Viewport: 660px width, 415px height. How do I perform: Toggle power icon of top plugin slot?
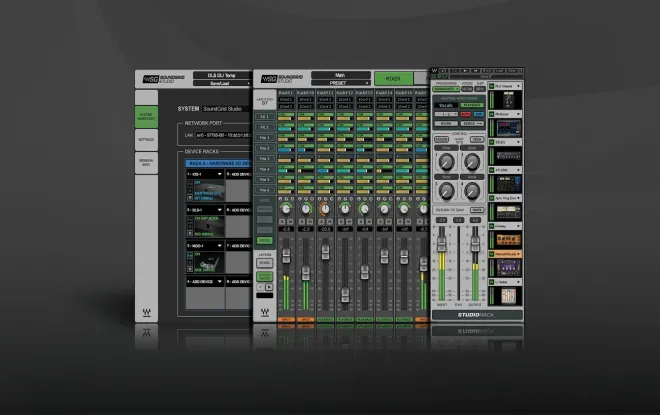491,86
